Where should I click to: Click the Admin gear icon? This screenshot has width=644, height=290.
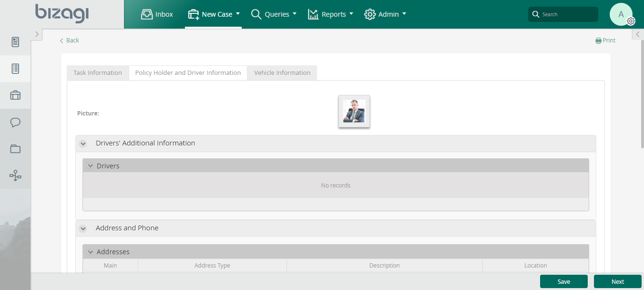(370, 14)
